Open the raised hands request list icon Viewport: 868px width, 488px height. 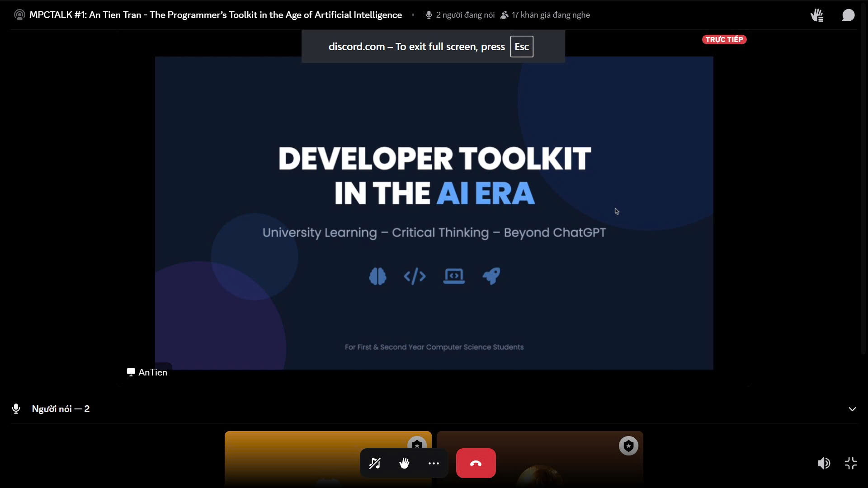[x=816, y=15]
